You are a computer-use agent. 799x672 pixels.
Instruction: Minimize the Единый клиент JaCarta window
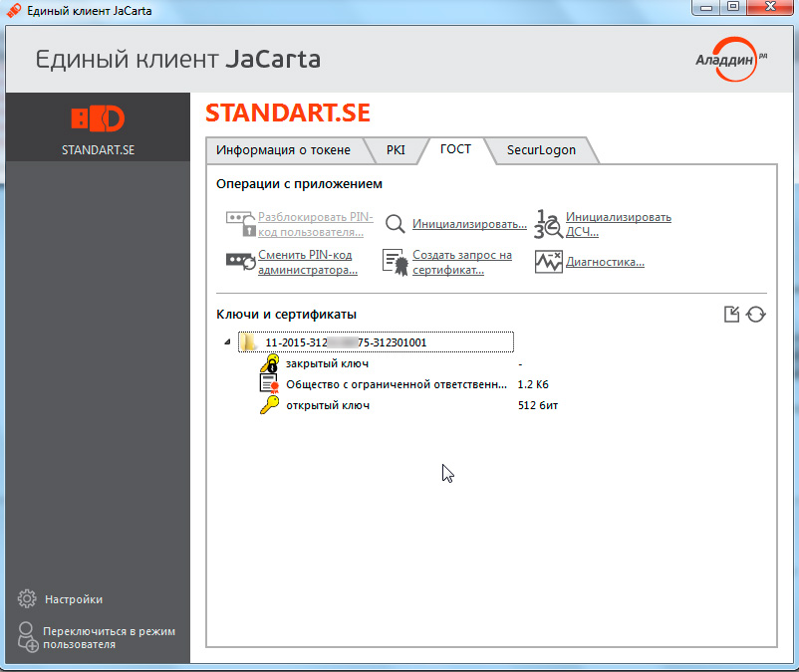pos(705,7)
